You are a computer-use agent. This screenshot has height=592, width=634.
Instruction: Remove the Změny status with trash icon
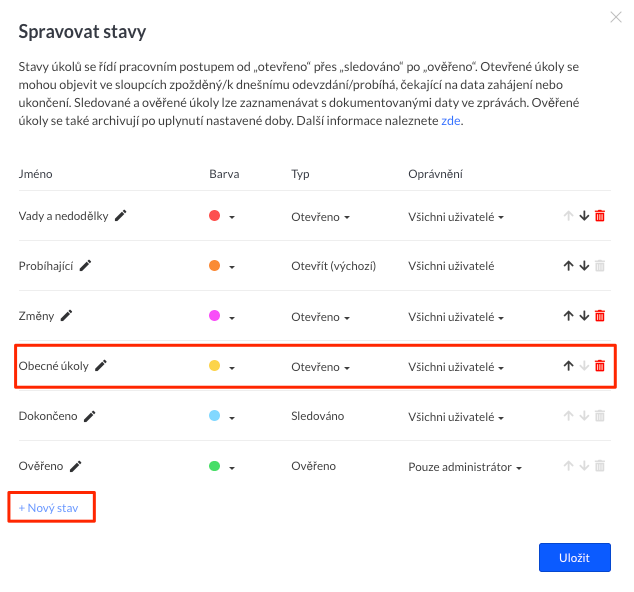(x=600, y=316)
